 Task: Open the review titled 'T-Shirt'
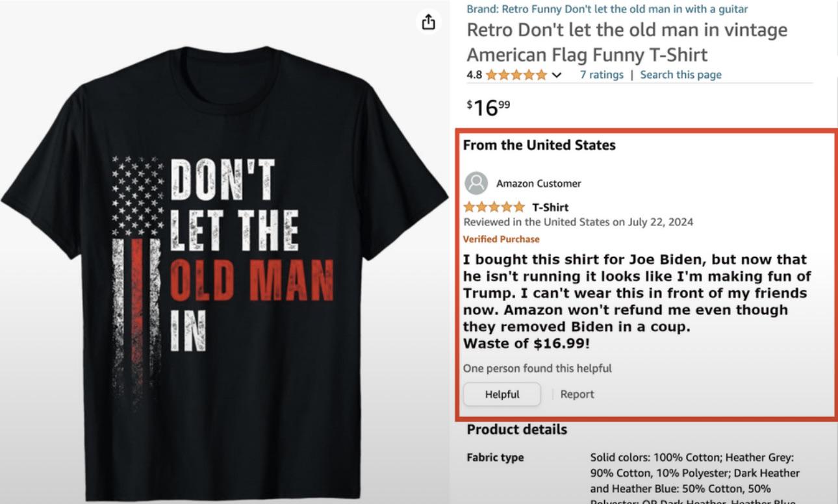coord(550,207)
